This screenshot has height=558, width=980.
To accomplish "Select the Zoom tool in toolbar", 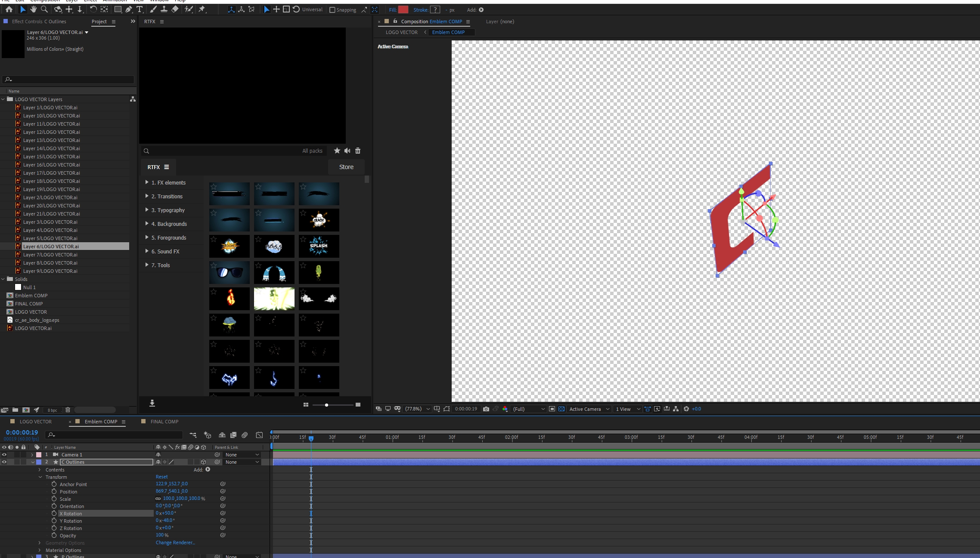I will pyautogui.click(x=44, y=9).
